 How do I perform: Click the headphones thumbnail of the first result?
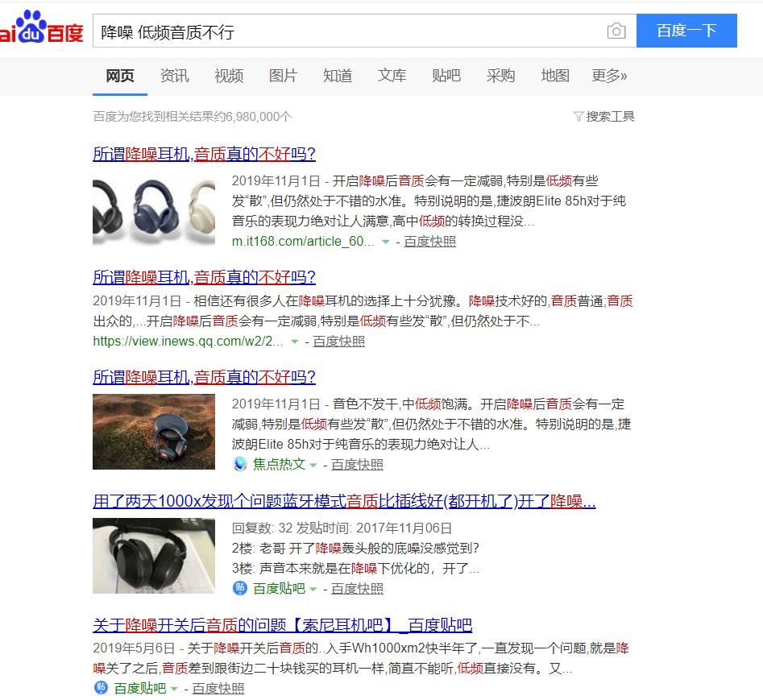153,204
